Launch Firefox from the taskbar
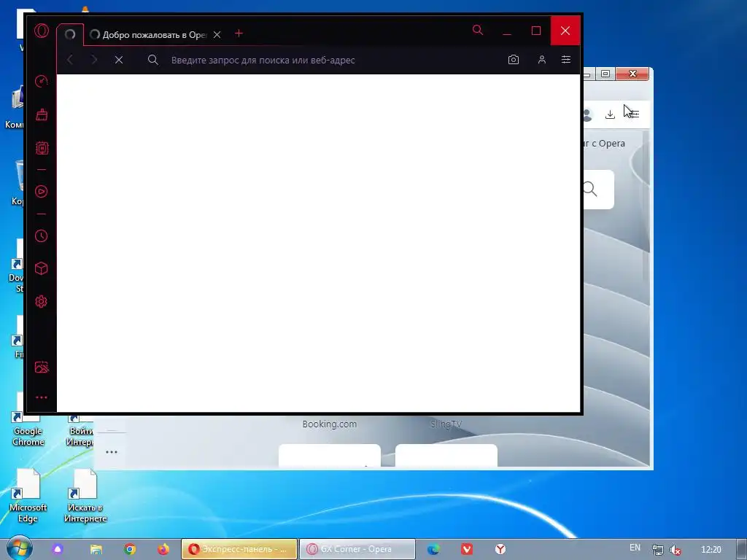 click(163, 549)
